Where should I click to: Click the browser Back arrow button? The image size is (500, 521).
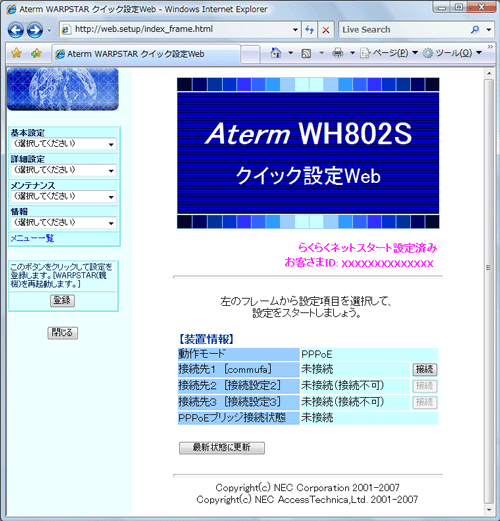click(x=15, y=30)
